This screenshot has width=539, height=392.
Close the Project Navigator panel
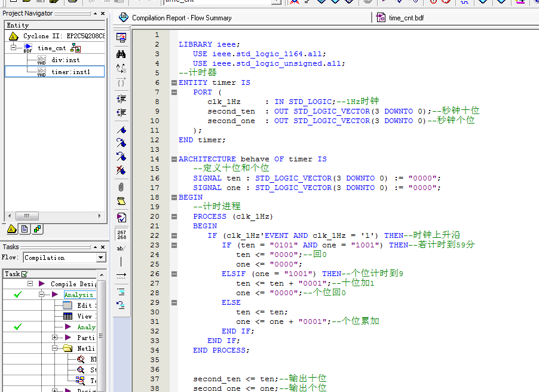pyautogui.click(x=103, y=13)
